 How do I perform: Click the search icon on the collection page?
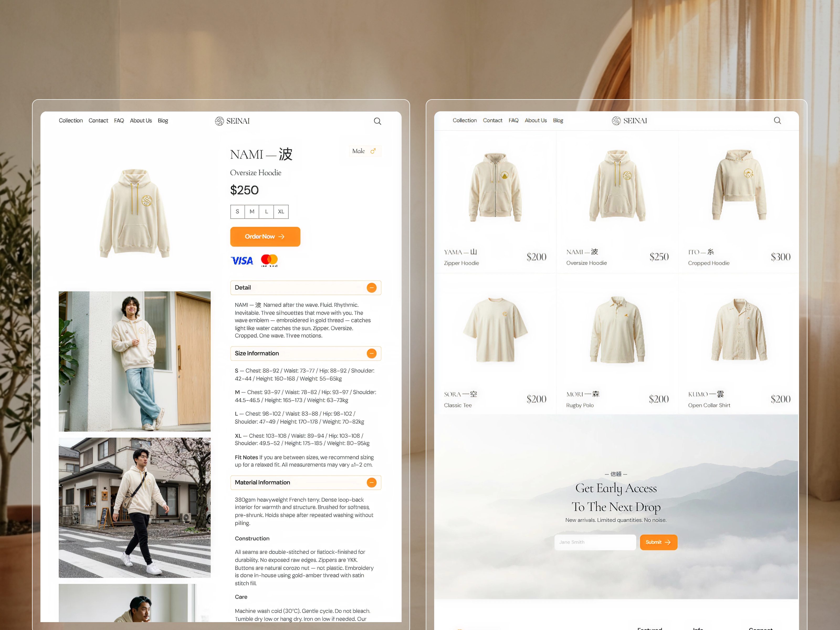pyautogui.click(x=777, y=120)
